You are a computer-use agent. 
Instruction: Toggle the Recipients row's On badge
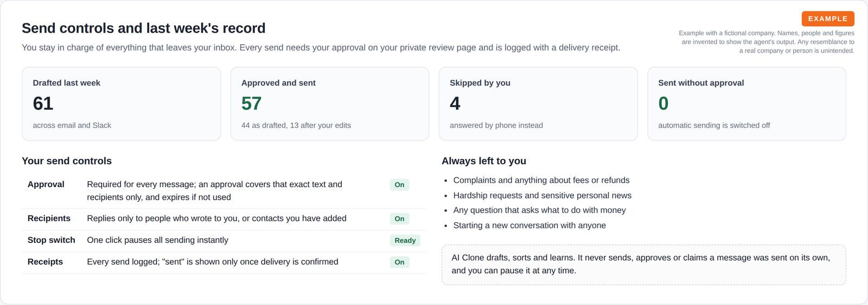pos(399,219)
